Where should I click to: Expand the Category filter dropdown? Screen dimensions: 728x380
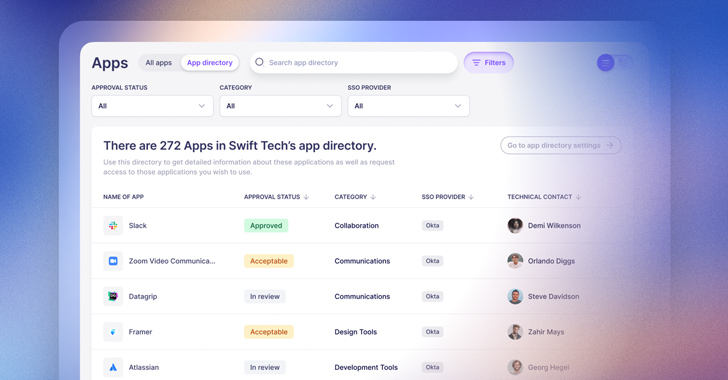280,106
